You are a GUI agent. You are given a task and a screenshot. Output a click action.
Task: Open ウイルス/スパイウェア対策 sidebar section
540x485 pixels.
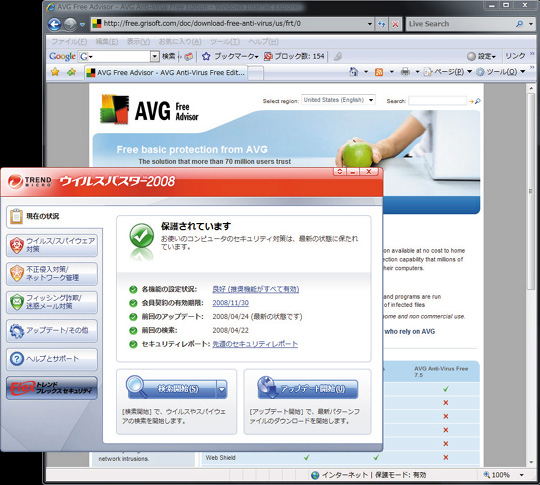tap(52, 245)
